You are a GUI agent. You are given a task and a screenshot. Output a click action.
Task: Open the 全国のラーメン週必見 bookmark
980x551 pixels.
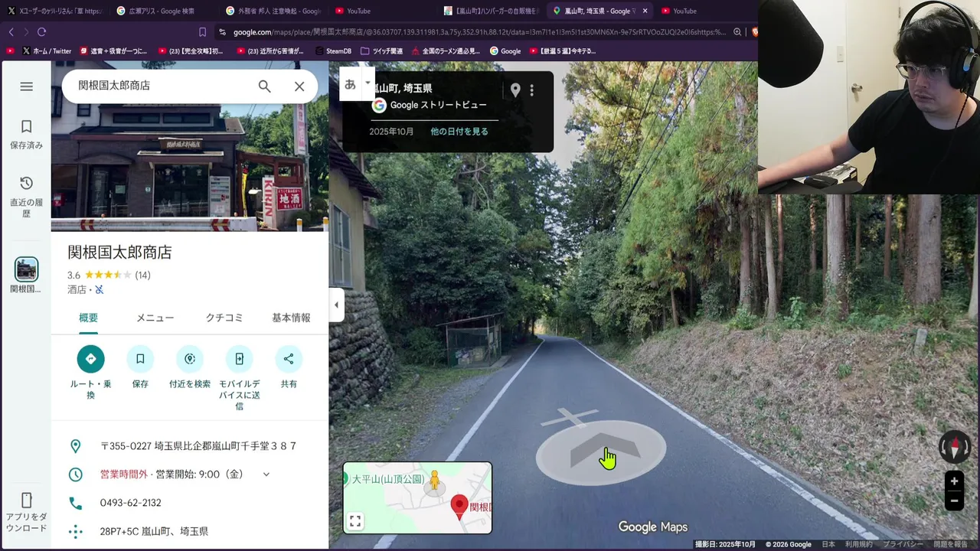point(446,51)
